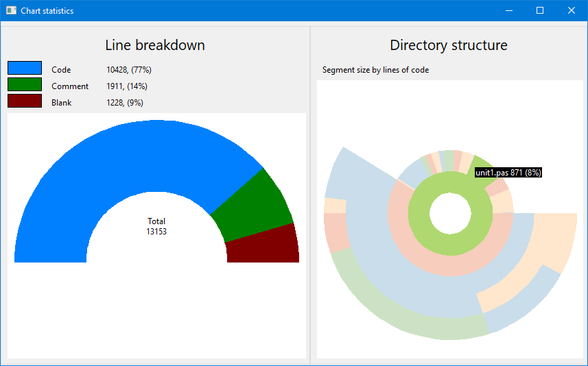Click the value 1911, (14%)
The width and height of the screenshot is (588, 366).
(127, 86)
